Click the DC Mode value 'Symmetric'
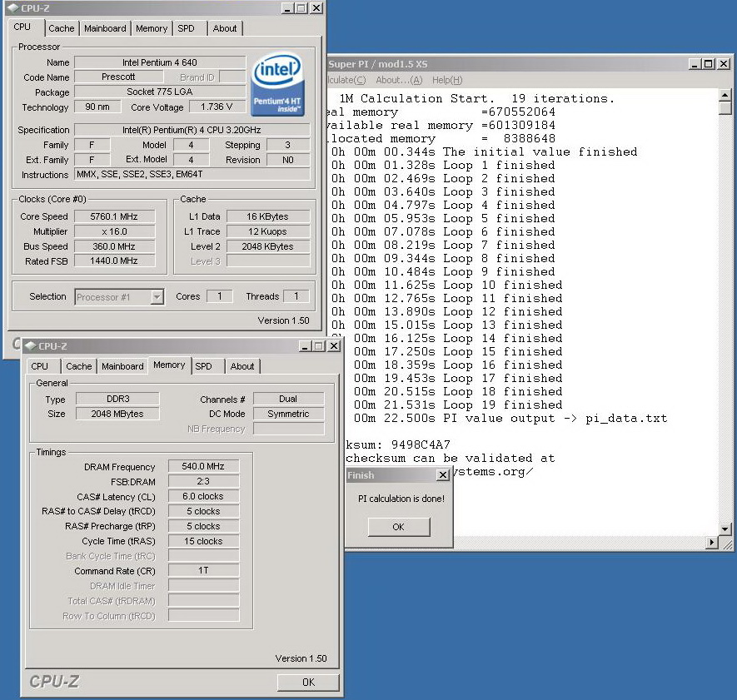This screenshot has height=700, width=737. click(x=288, y=414)
